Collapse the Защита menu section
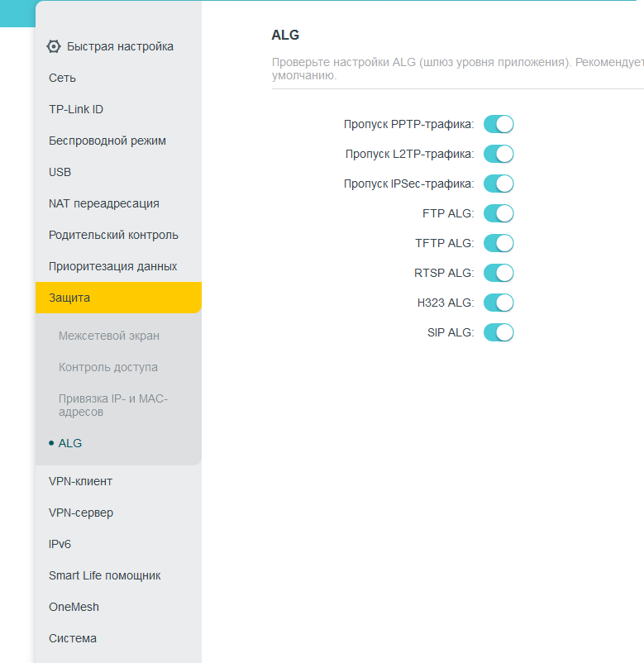644x663 pixels. pos(118,298)
